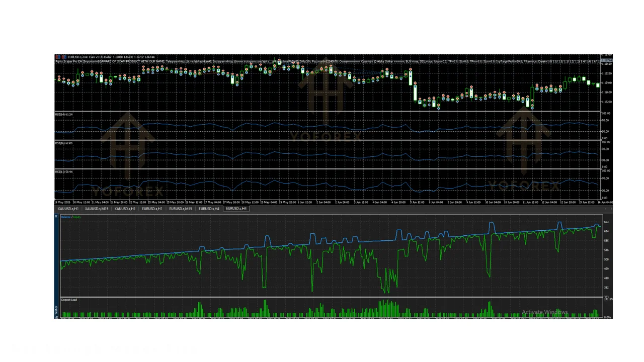Switch to the XAUUSD.s,M15 chart tab

pyautogui.click(x=97, y=209)
